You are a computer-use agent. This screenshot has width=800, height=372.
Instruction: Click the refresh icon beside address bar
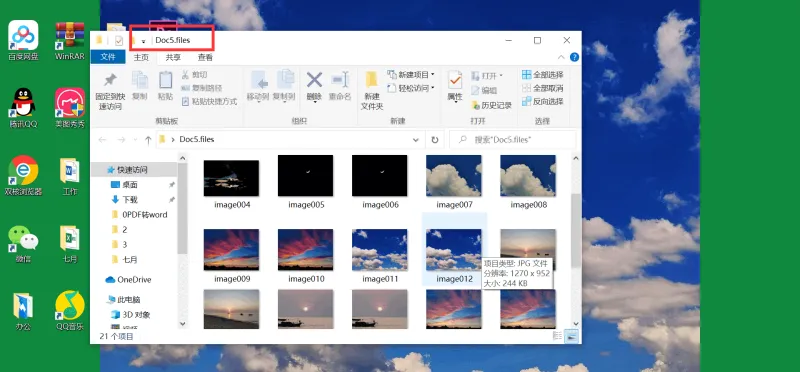pyautogui.click(x=435, y=139)
